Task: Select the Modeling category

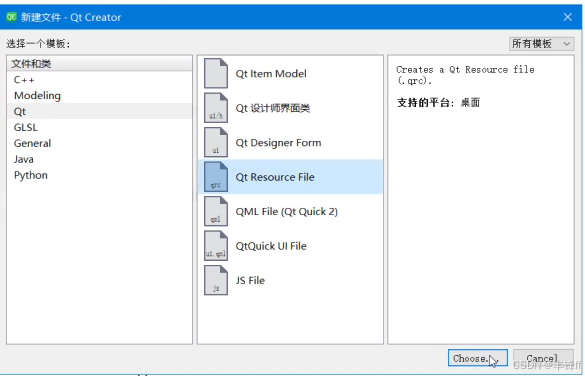Action: pos(99,95)
